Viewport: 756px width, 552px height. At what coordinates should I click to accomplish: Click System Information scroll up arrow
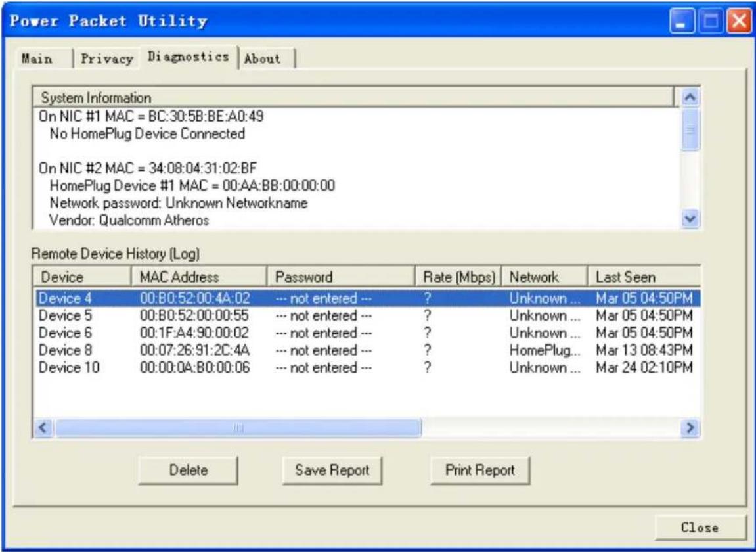[690, 97]
